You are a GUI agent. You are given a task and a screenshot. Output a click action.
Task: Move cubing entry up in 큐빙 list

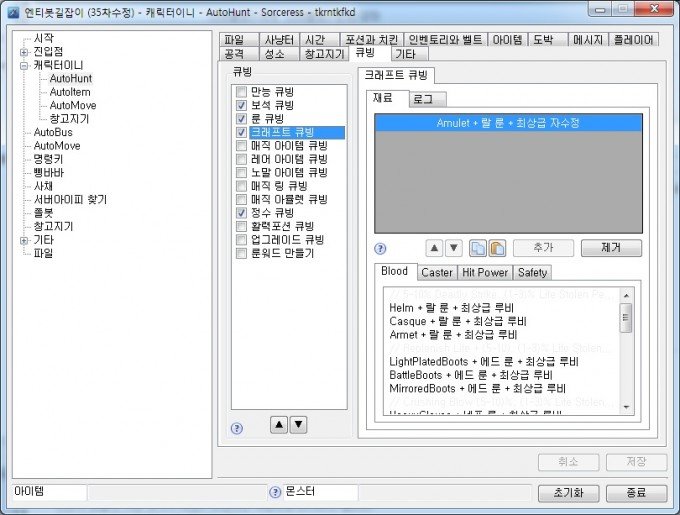[279, 424]
